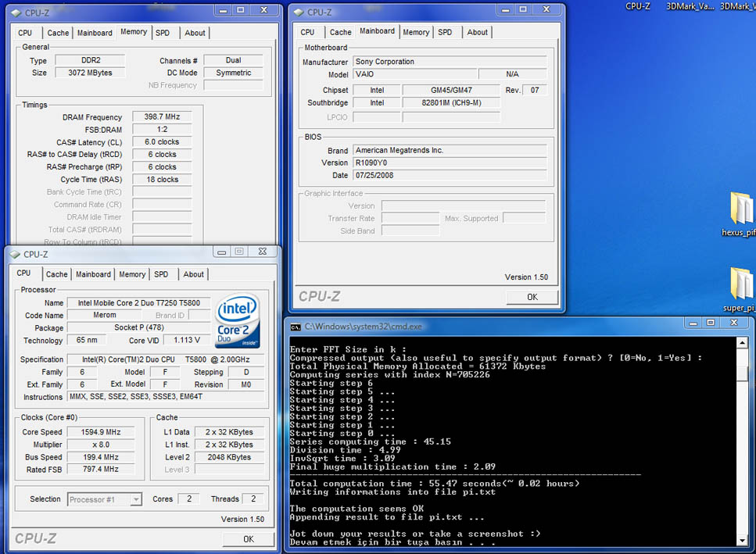Click the memory Size 3072 MBytes field
This screenshot has width=756, height=554.
(x=90, y=73)
